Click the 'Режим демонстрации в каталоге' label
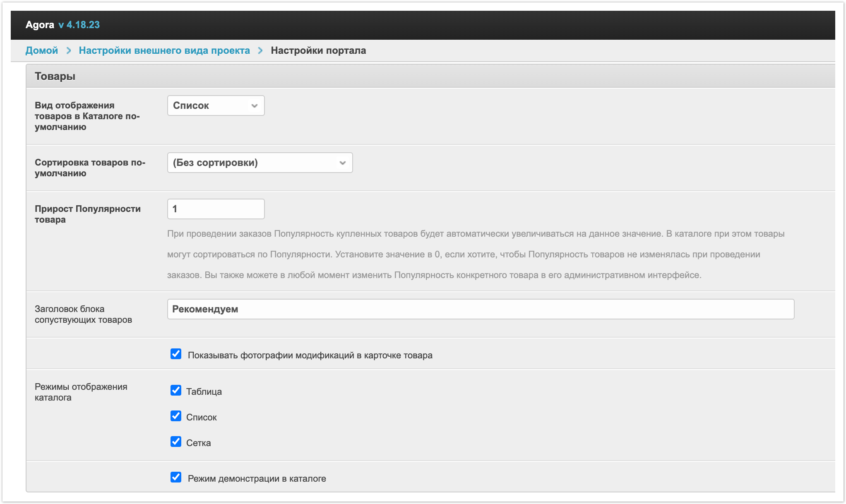Image resolution: width=846 pixels, height=504 pixels. [x=257, y=479]
